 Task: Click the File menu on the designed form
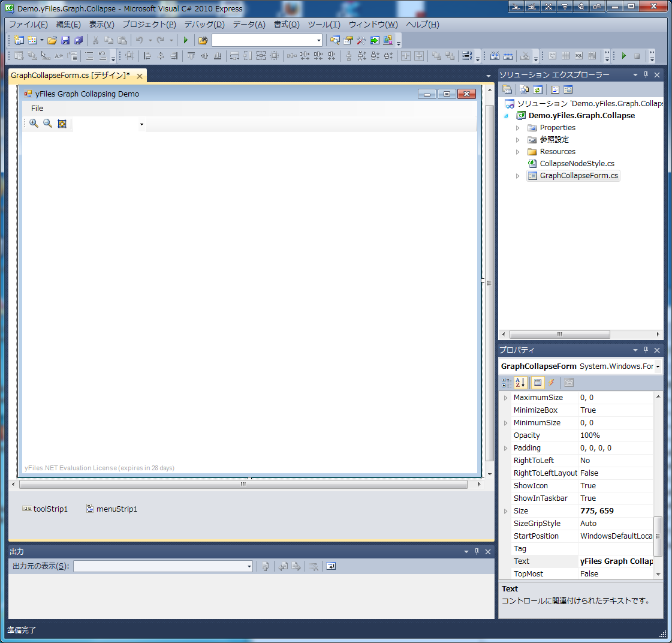(x=37, y=108)
